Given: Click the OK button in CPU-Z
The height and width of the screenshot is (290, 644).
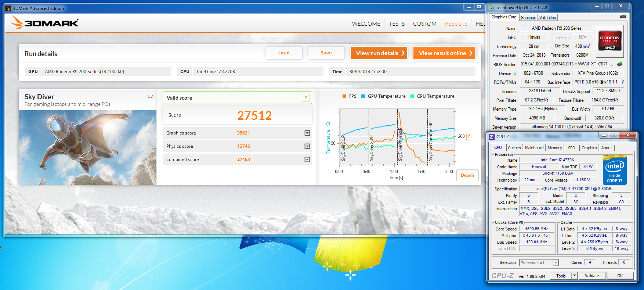Looking at the screenshot, I should pos(620,276).
